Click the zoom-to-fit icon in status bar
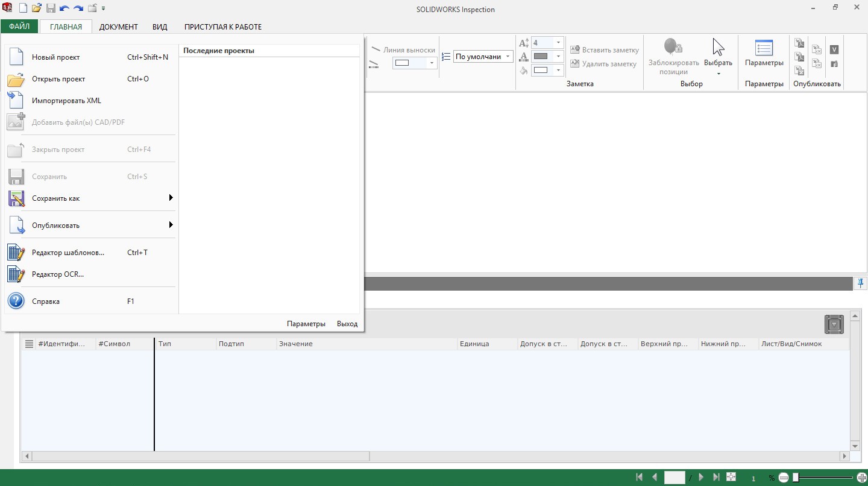The height and width of the screenshot is (486, 868). tap(731, 477)
